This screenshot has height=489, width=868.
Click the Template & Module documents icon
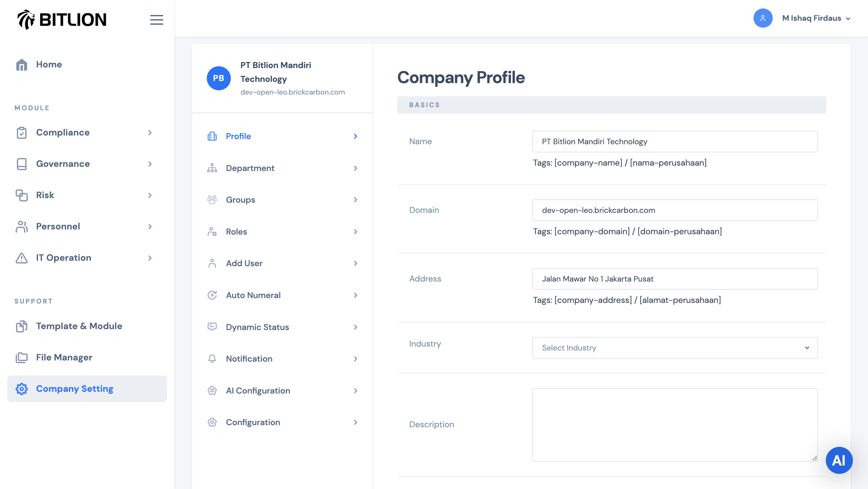(22, 326)
